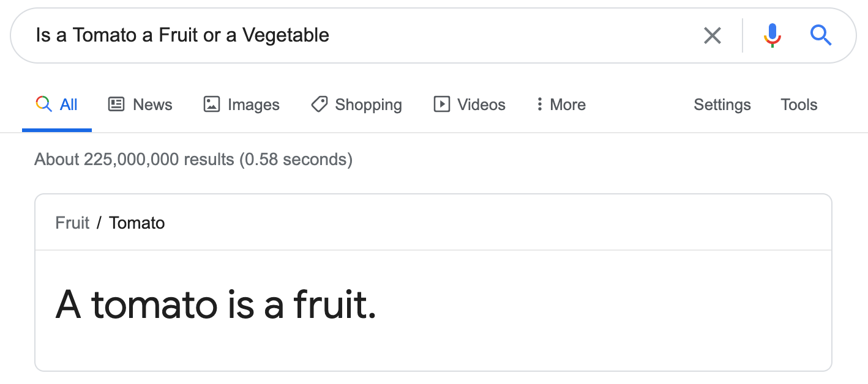Clear the search query with the X icon
Screen dimensions: 868x384
[712, 35]
